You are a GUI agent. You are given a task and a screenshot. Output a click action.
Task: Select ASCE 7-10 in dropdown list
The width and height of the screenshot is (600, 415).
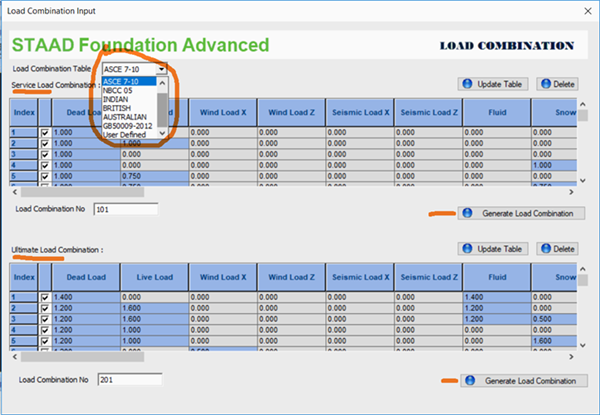pyautogui.click(x=129, y=81)
